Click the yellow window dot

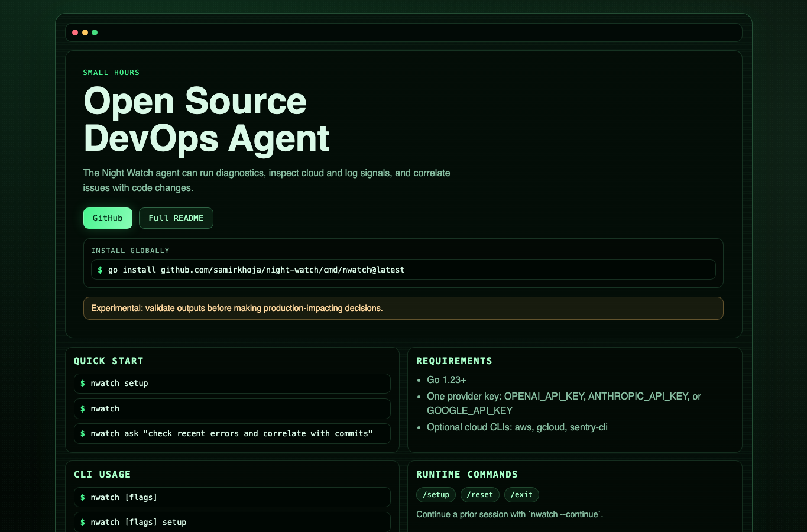point(85,33)
